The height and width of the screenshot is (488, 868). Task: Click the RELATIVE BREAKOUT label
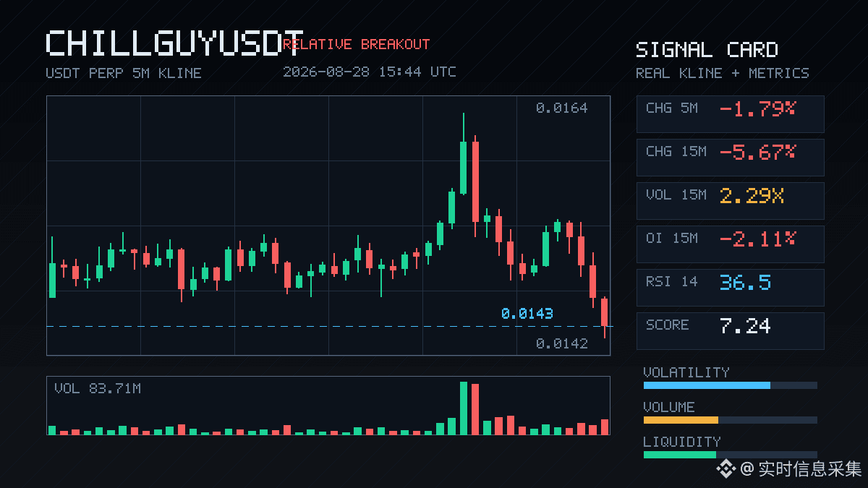click(357, 44)
